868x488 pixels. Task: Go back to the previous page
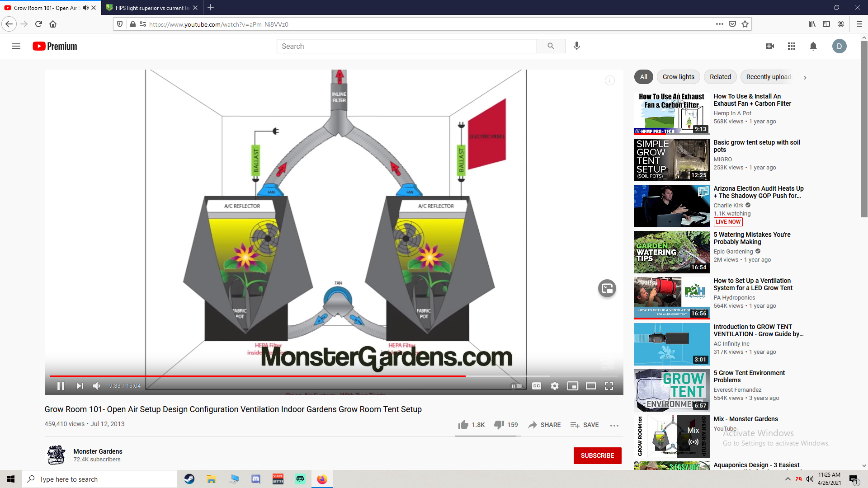(x=9, y=24)
